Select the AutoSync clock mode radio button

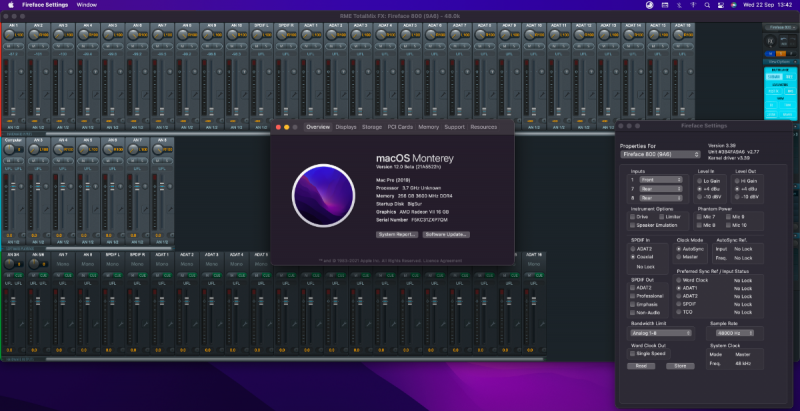[680, 247]
